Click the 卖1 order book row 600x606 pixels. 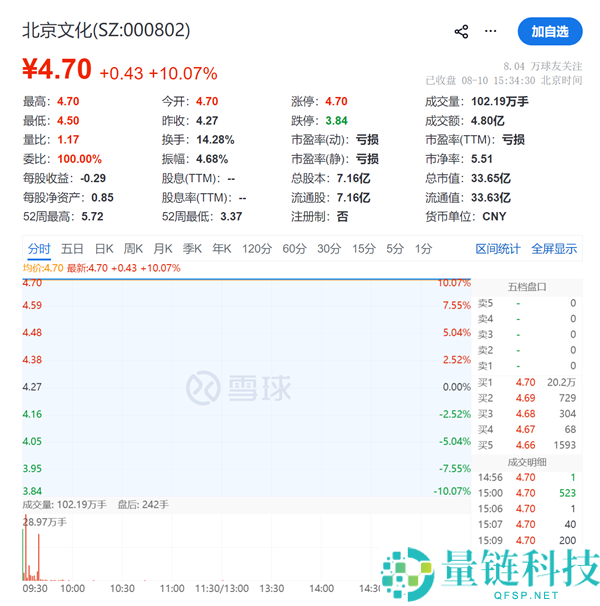pyautogui.click(x=527, y=366)
